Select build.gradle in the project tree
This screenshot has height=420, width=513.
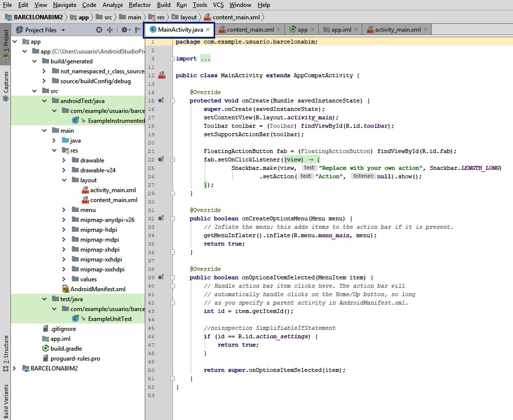click(x=66, y=349)
